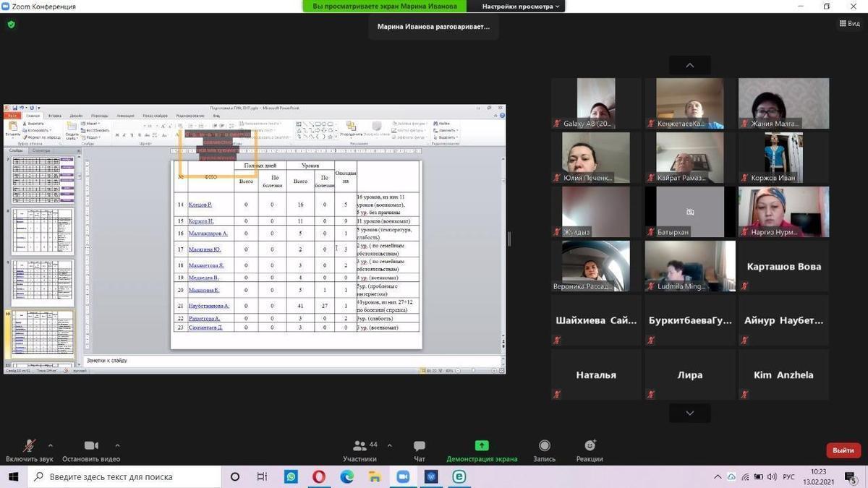Unmute microphone with Включить звук
The image size is (868, 488).
point(29,450)
